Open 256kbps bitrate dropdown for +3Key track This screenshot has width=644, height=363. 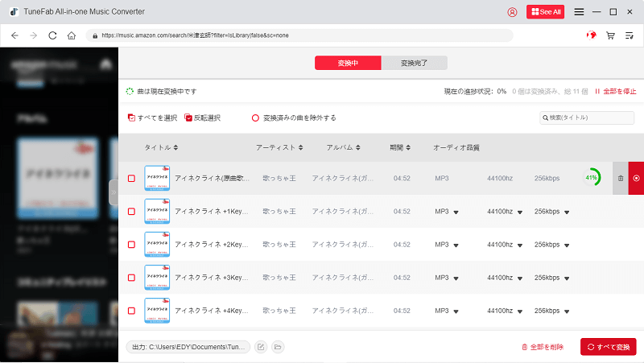pos(567,277)
